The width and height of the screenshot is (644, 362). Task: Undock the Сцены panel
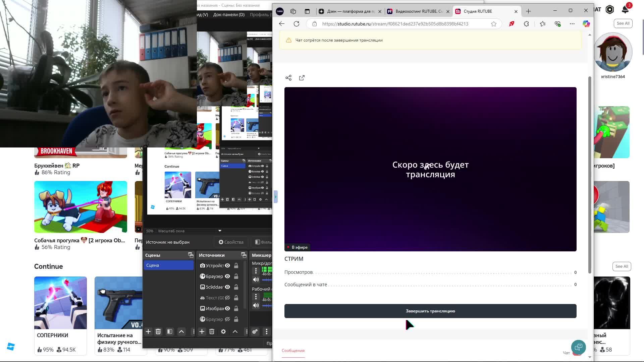pyautogui.click(x=191, y=255)
